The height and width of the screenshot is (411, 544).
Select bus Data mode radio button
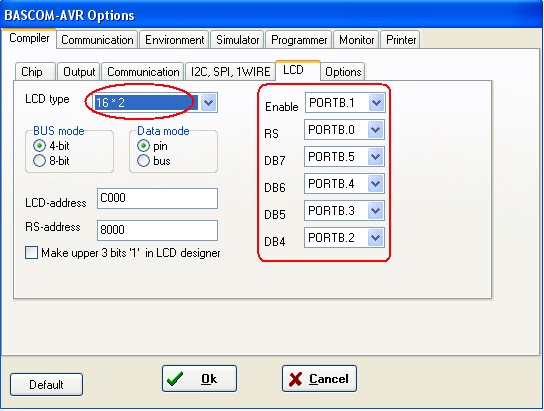143,161
